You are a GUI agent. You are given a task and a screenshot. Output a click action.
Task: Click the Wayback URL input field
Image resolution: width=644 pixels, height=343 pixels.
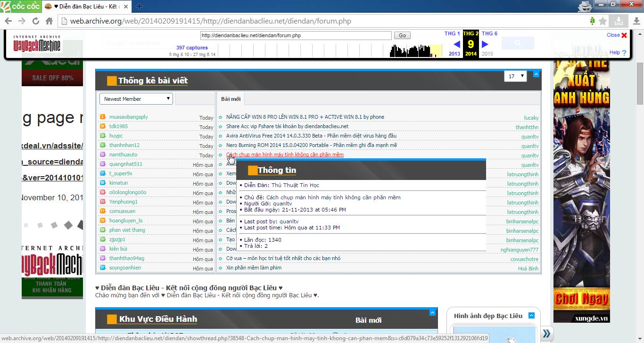[296, 35]
